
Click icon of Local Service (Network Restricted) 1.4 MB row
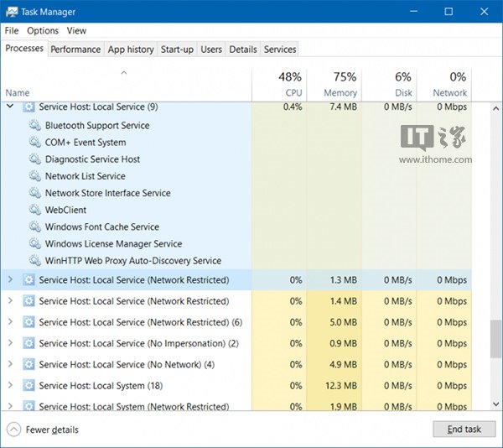pyautogui.click(x=29, y=301)
